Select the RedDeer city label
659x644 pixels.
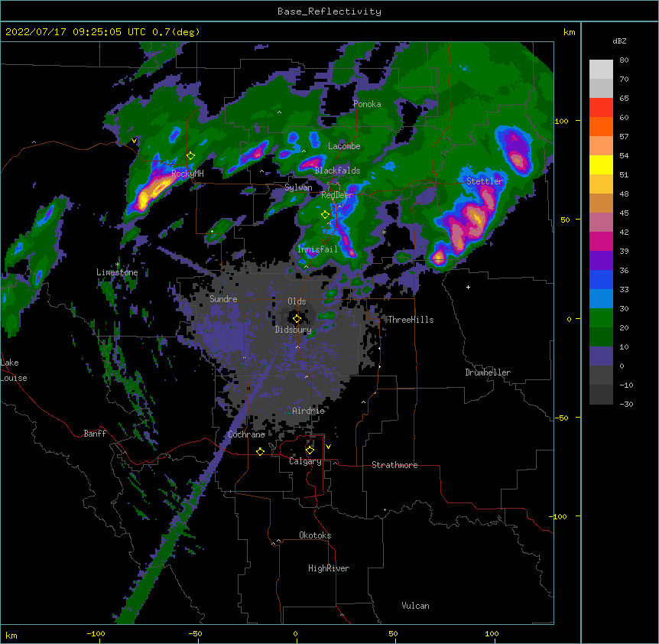point(337,196)
